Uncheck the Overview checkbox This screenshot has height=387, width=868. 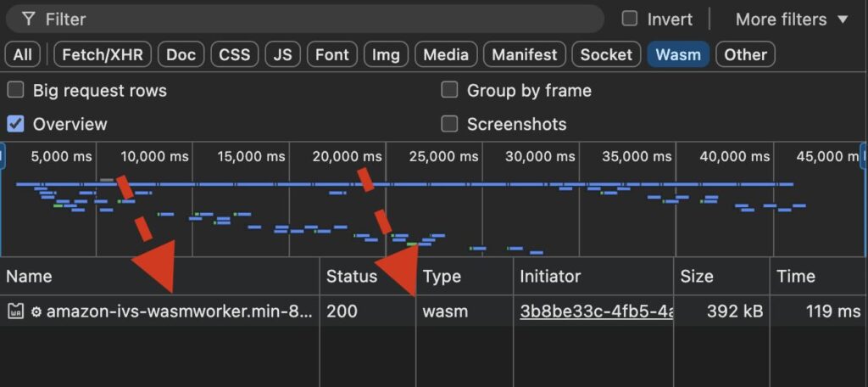tap(15, 124)
